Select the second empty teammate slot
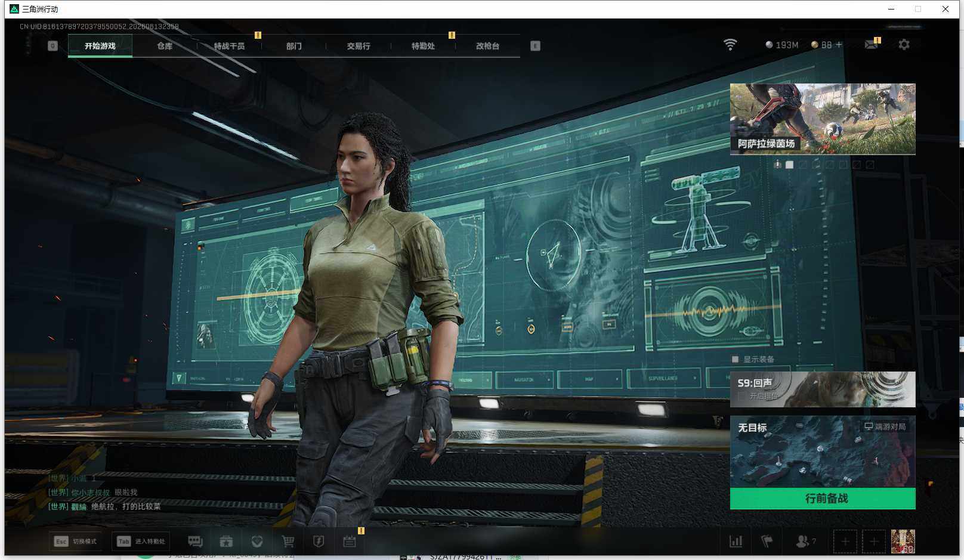The height and width of the screenshot is (560, 964). 874,542
